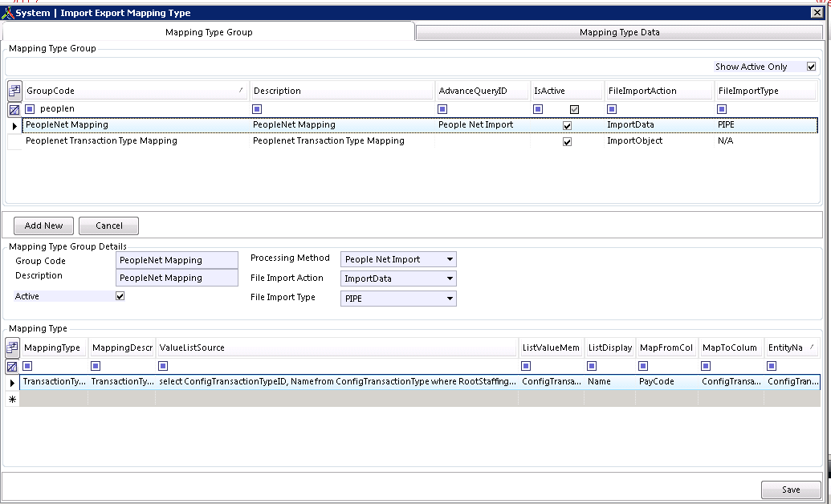
Task: Open ListValueMem filter operator icon
Action: tap(526, 366)
